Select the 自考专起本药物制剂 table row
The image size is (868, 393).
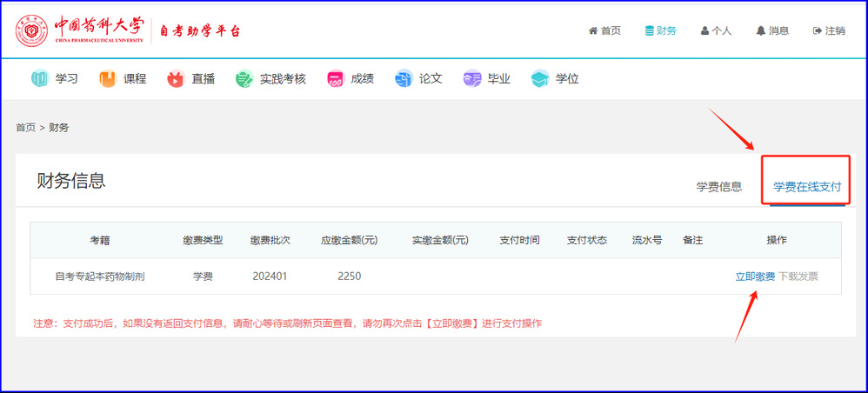tap(99, 276)
